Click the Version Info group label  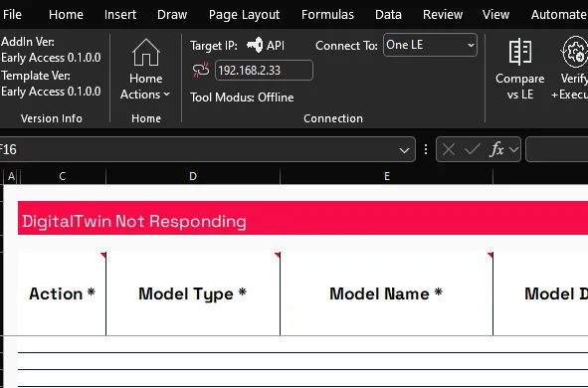pos(52,118)
